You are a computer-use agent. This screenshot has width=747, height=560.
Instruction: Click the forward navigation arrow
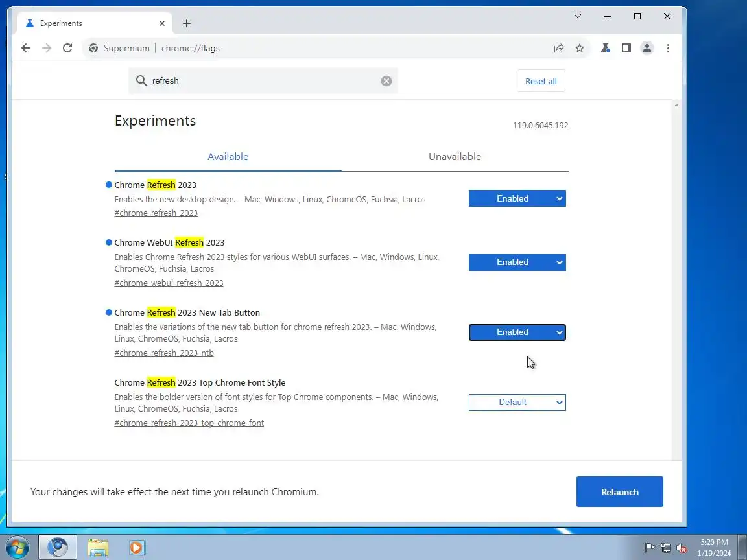(46, 48)
